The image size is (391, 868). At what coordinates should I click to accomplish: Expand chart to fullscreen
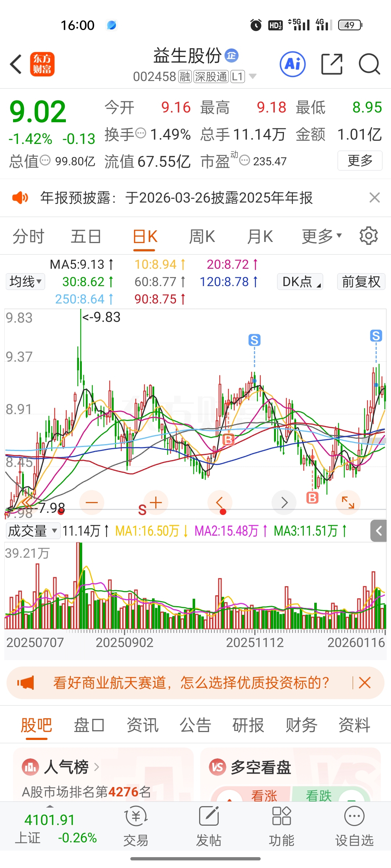[348, 502]
